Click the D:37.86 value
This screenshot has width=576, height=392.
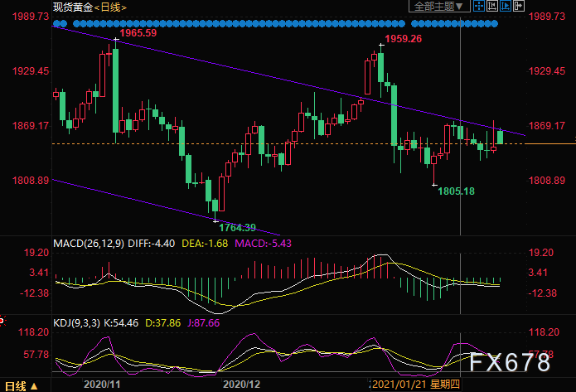click(163, 323)
